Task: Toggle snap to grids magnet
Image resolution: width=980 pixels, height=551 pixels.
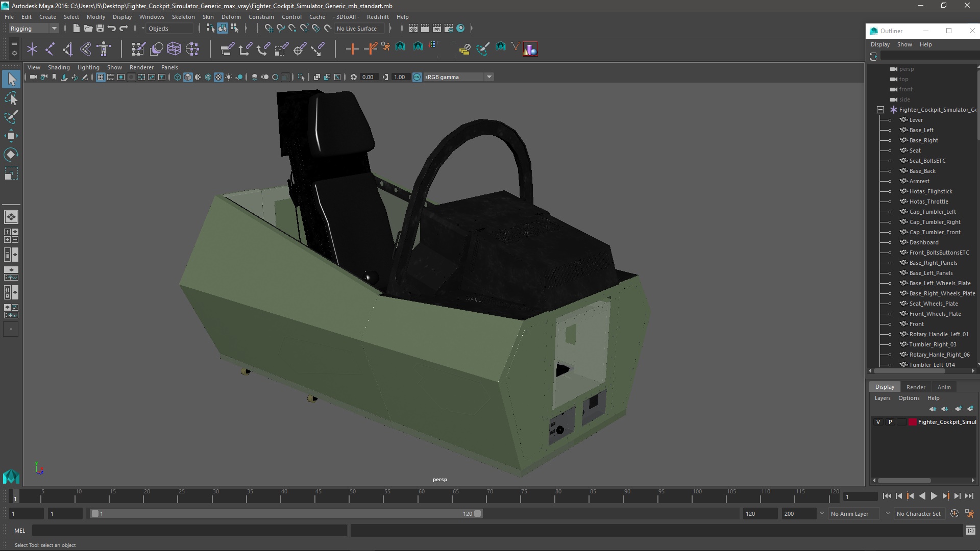Action: (x=268, y=29)
